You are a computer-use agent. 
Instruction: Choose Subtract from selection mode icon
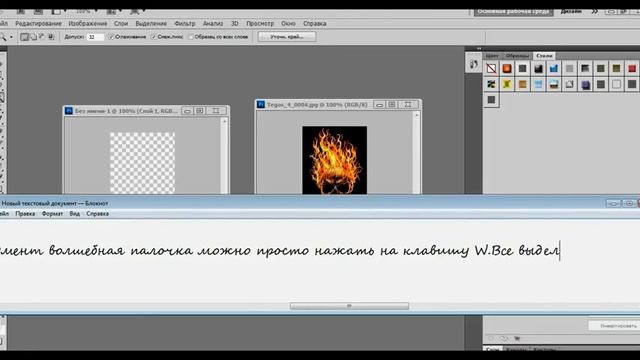click(x=42, y=37)
